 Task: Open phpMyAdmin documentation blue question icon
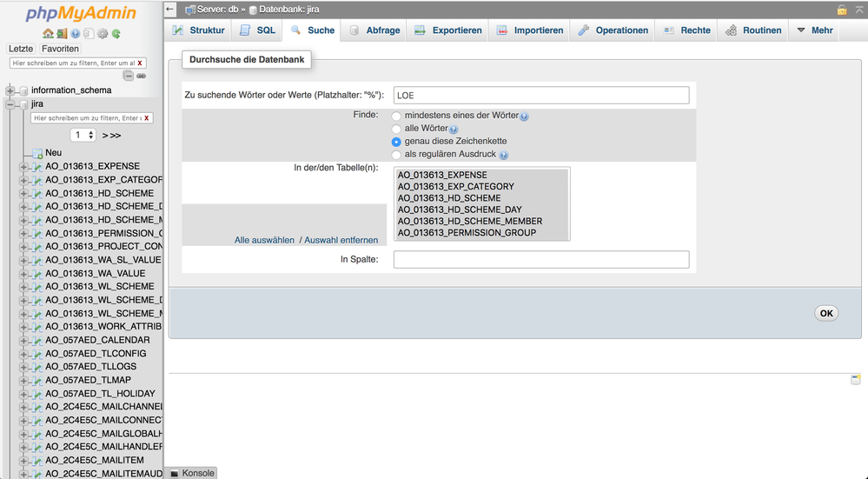pyautogui.click(x=76, y=34)
